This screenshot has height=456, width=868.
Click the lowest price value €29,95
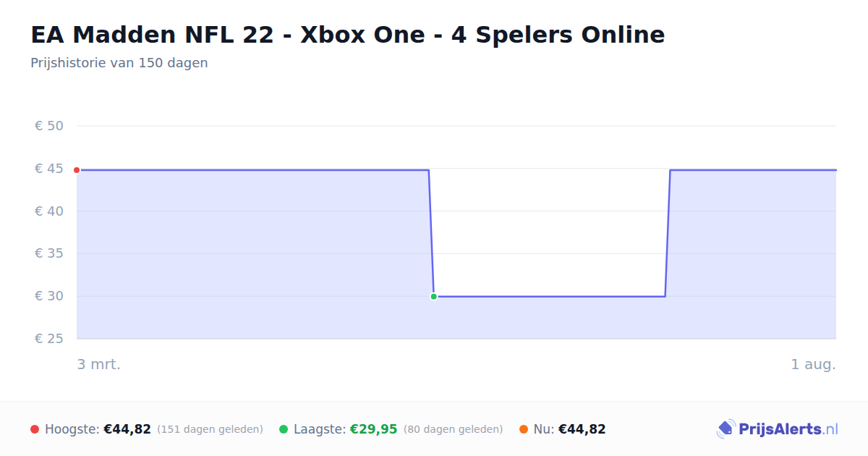pos(374,429)
